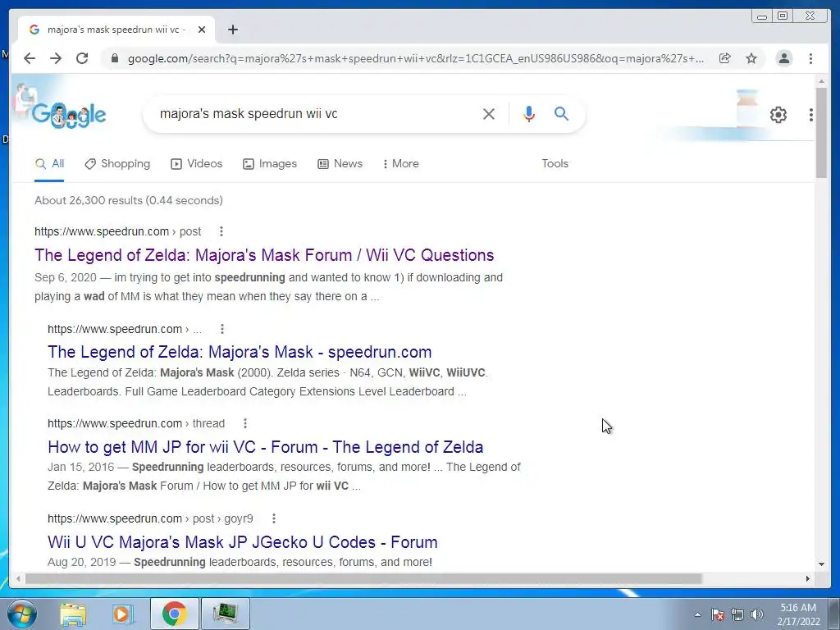This screenshot has width=840, height=630.
Task: Click the blue magnifier search button
Action: click(x=561, y=113)
